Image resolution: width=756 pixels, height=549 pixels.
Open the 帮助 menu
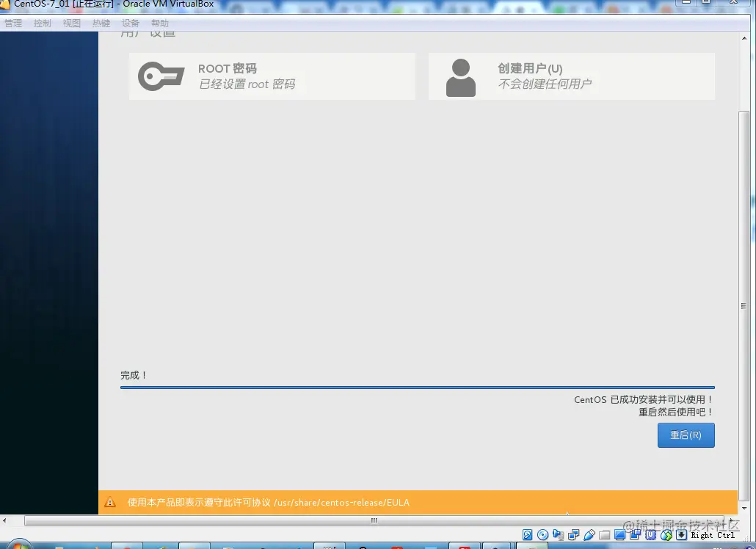[159, 23]
